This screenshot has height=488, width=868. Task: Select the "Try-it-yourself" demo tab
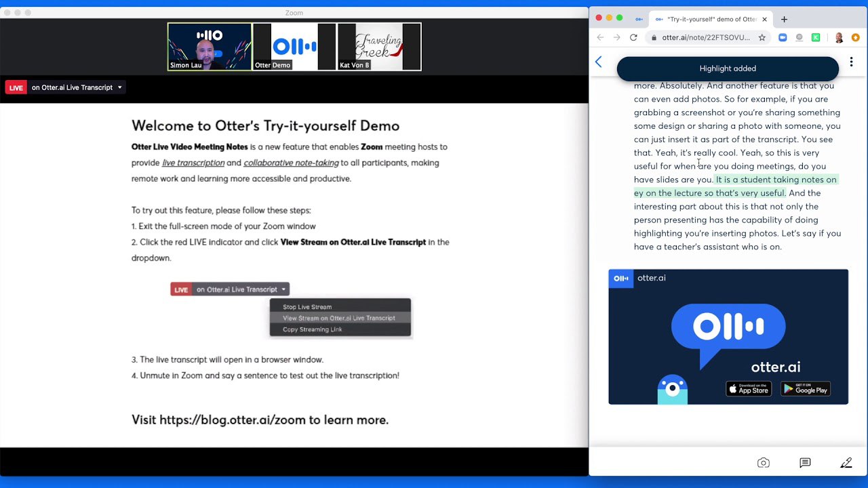click(710, 19)
